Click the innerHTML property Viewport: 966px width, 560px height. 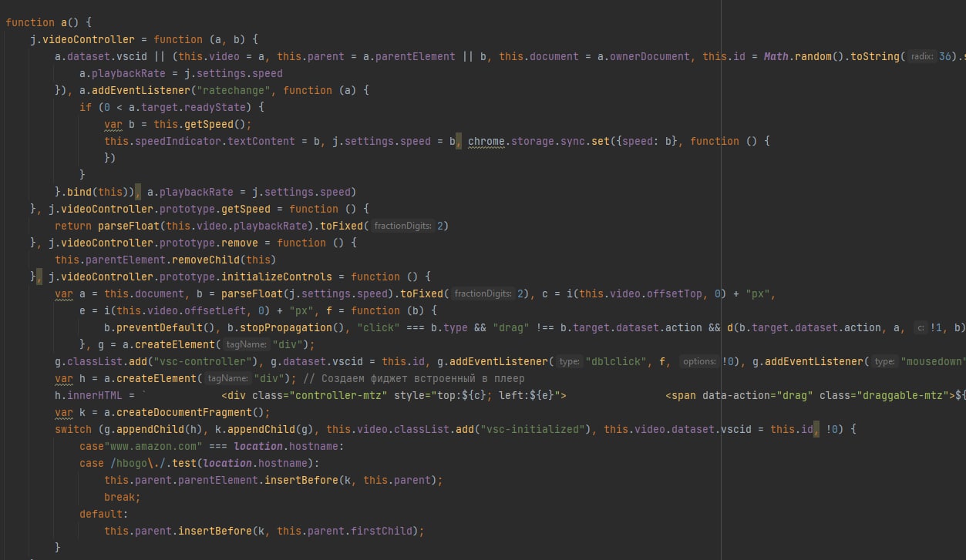click(95, 395)
